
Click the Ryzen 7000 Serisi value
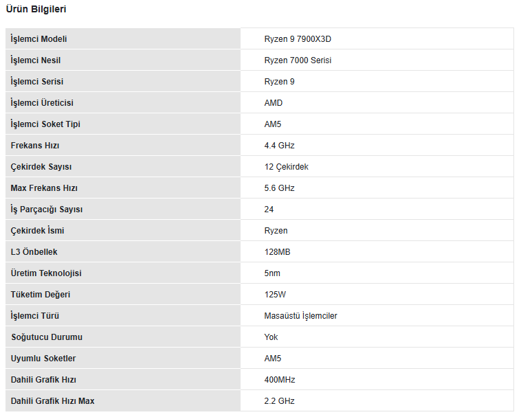pos(298,60)
